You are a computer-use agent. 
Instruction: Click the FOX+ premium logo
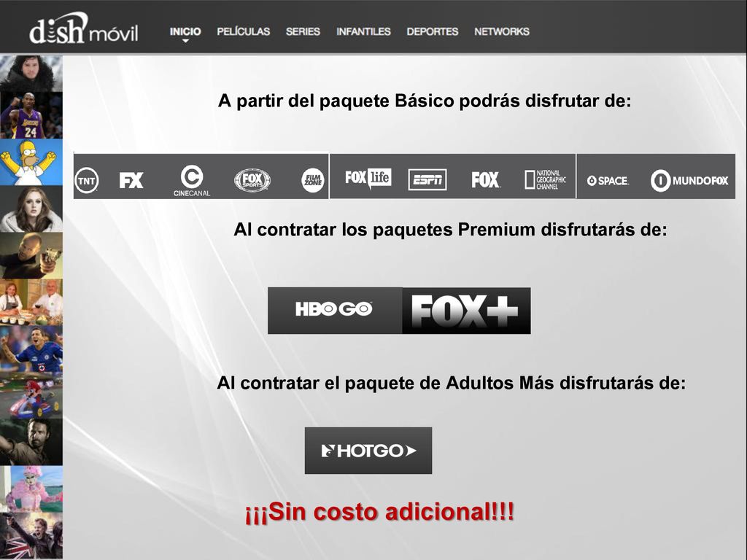tap(466, 311)
